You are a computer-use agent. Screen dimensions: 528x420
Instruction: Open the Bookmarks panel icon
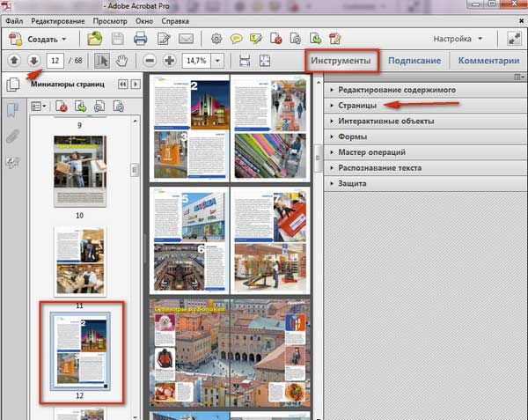pyautogui.click(x=13, y=111)
